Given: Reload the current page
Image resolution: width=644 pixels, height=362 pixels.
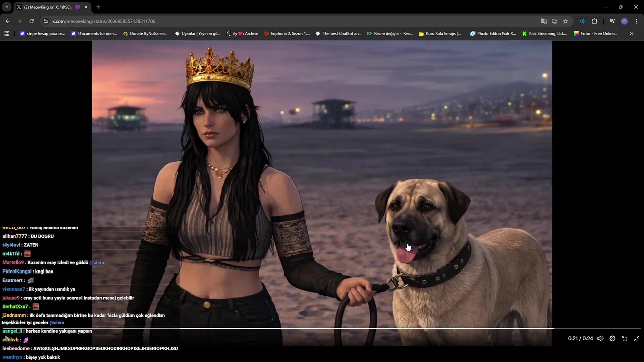Looking at the screenshot, I should coord(31,21).
